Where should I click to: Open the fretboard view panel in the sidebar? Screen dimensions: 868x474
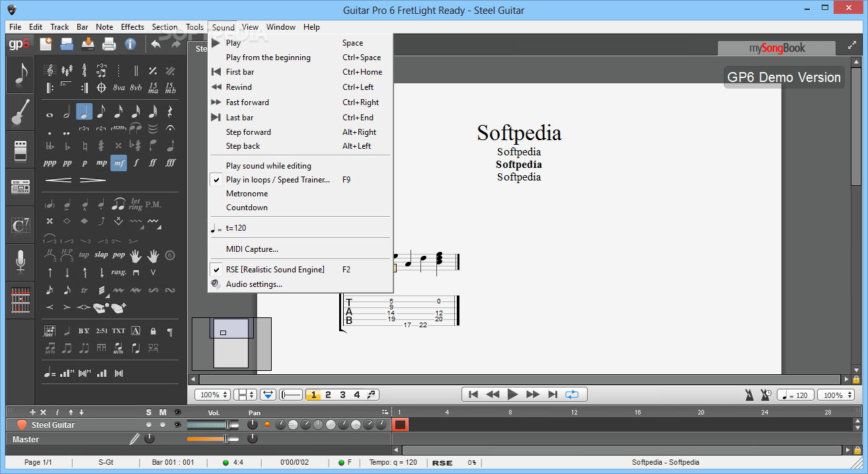point(20,300)
